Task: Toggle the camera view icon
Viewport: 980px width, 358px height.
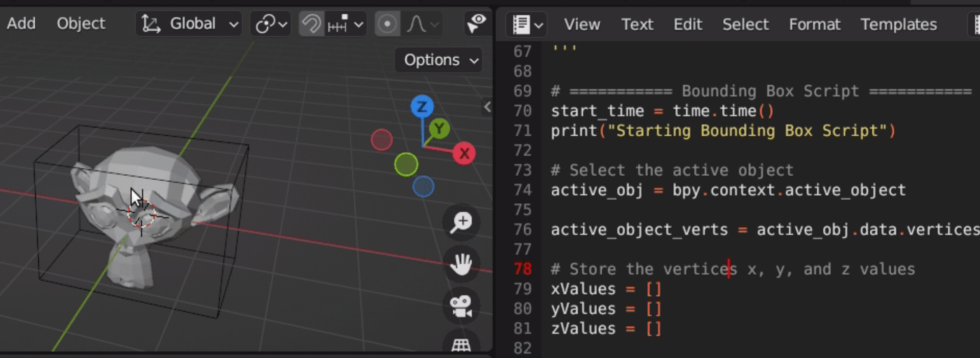Action: point(461,306)
